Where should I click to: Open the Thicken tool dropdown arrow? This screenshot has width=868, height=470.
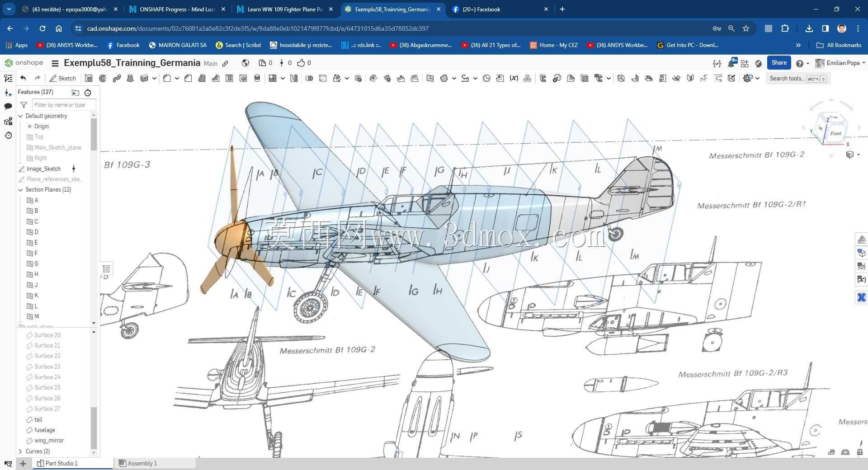click(x=154, y=78)
